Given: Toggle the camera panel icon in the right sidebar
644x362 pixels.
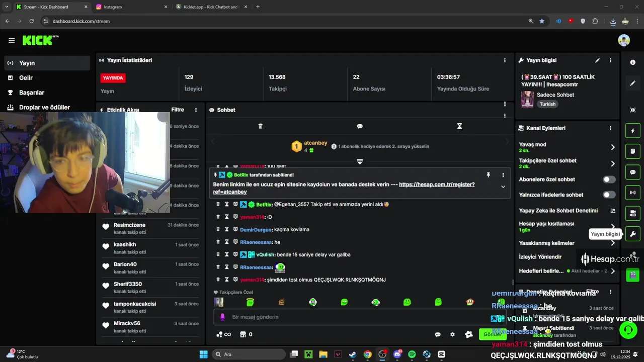Looking at the screenshot, I should click(x=633, y=213).
